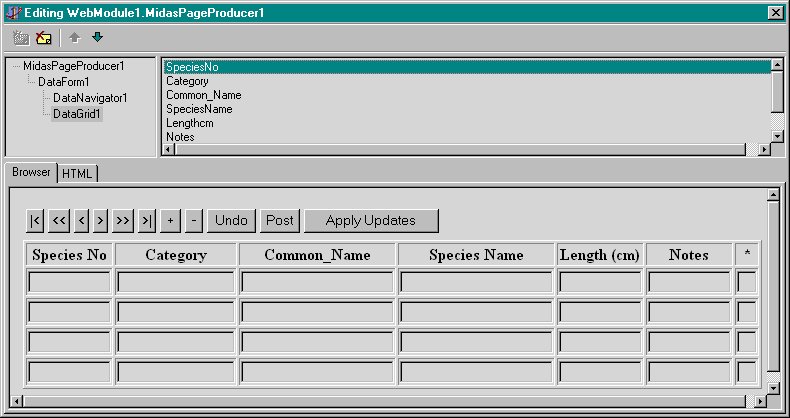790x418 pixels.
Task: Select Common_Name in the field list
Action: point(203,95)
